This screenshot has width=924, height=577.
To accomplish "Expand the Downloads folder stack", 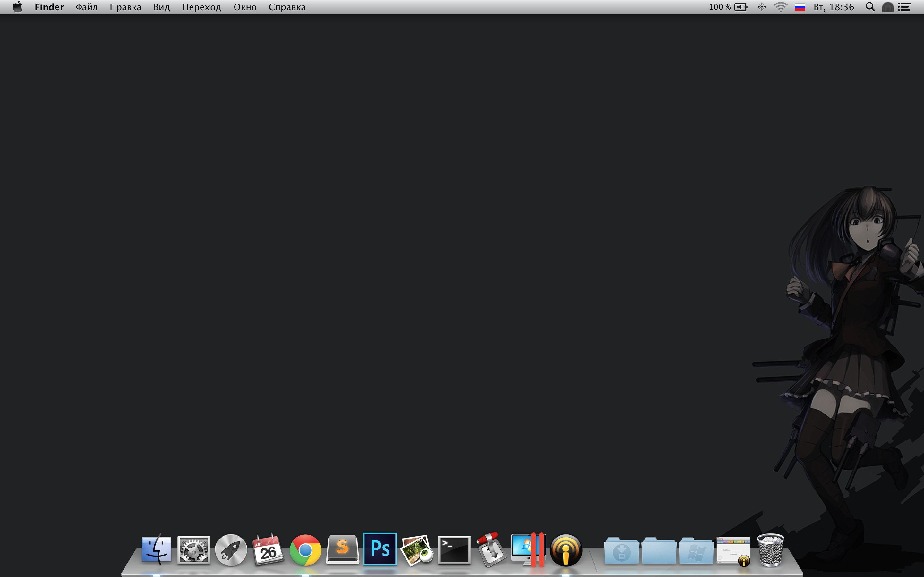I will pyautogui.click(x=621, y=550).
